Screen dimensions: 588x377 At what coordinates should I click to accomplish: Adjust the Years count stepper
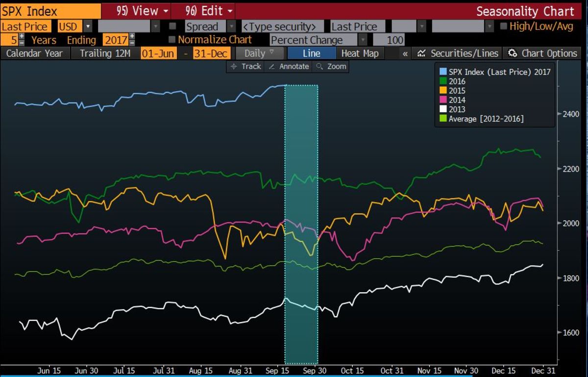pos(22,40)
